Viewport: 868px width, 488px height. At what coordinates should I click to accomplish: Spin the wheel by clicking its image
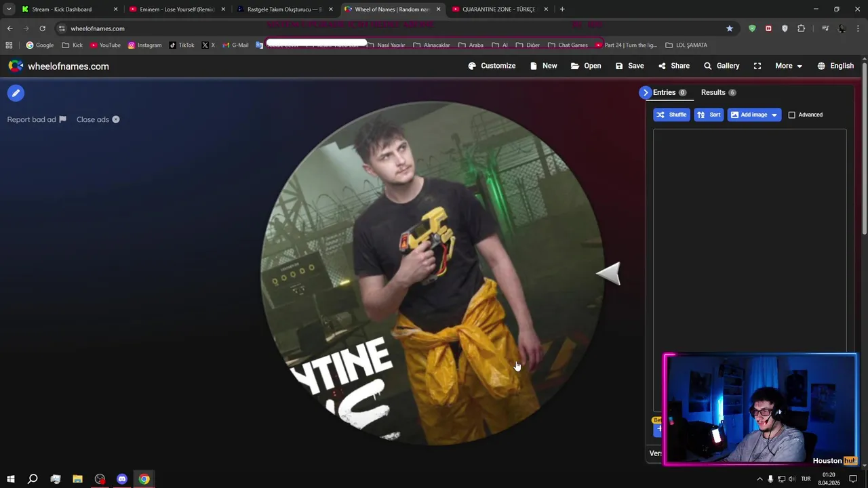432,272
